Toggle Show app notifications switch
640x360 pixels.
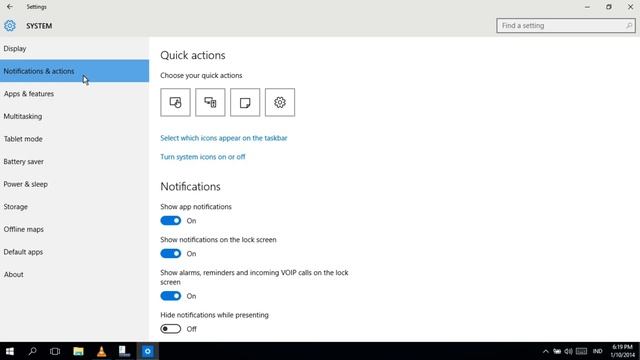tap(171, 221)
